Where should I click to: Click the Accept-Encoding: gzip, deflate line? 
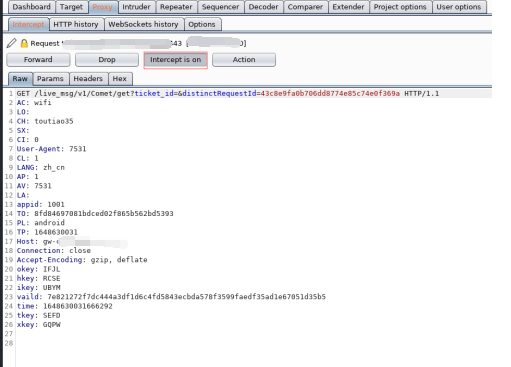pos(82,260)
